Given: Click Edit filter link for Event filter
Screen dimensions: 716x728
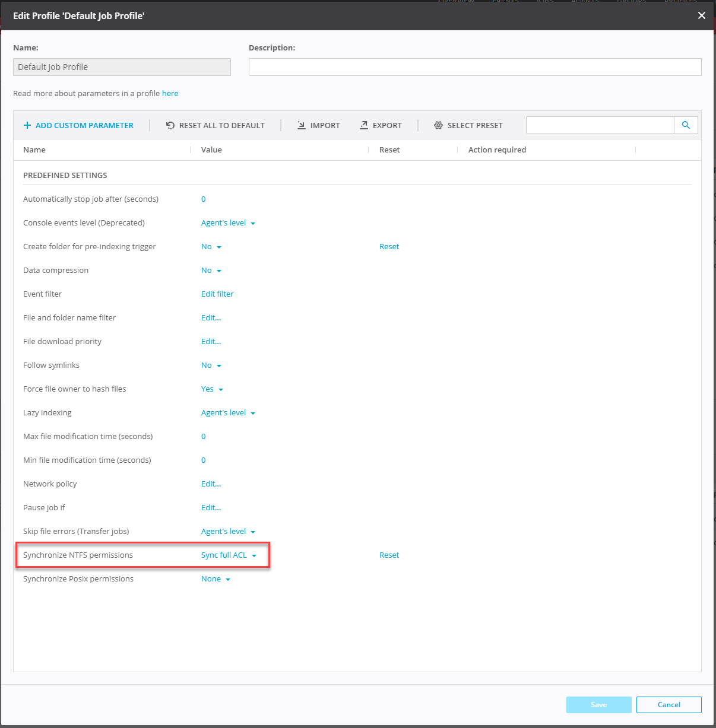Looking at the screenshot, I should [217, 294].
